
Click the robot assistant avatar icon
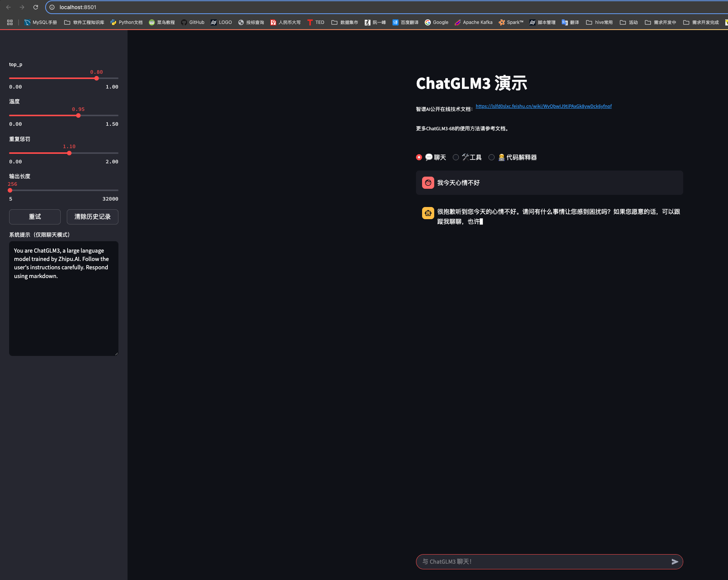pyautogui.click(x=428, y=213)
